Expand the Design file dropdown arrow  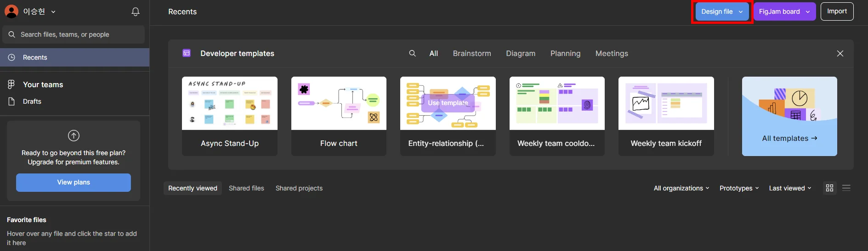click(741, 12)
